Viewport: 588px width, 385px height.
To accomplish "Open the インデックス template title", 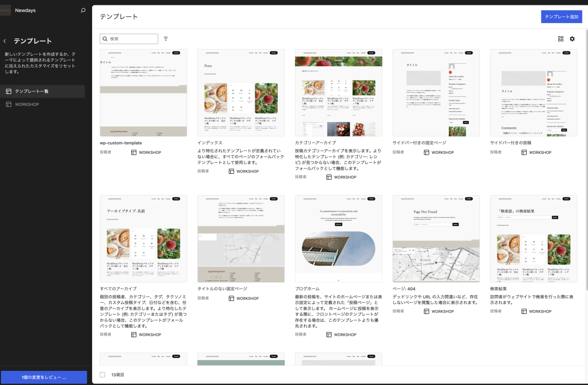I will (x=210, y=143).
